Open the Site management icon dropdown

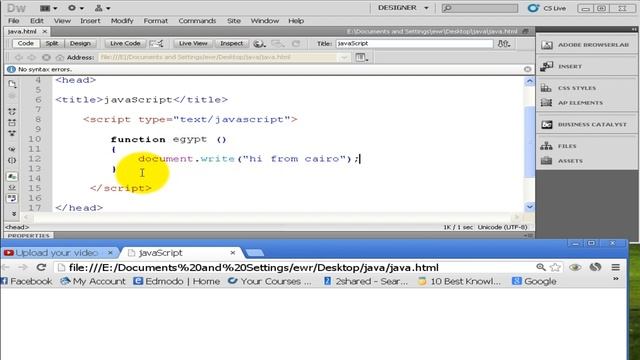tap(102, 8)
